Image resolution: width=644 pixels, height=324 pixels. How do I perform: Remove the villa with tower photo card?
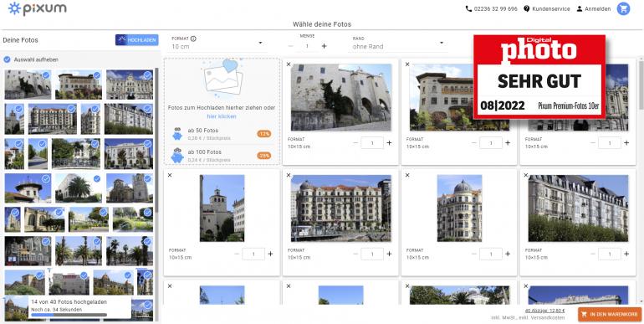pos(407,64)
